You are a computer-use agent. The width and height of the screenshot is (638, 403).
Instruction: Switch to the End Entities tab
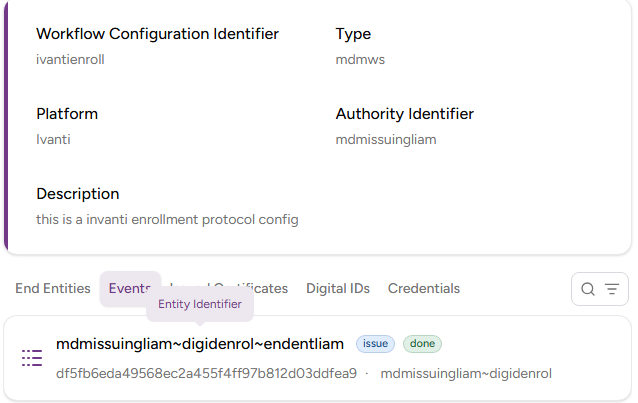click(53, 288)
